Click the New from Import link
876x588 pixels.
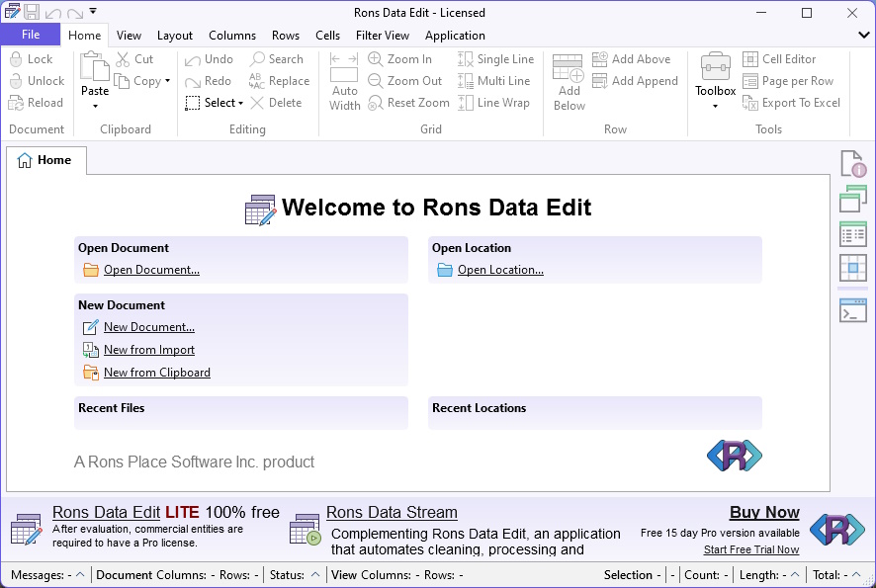[x=149, y=350]
